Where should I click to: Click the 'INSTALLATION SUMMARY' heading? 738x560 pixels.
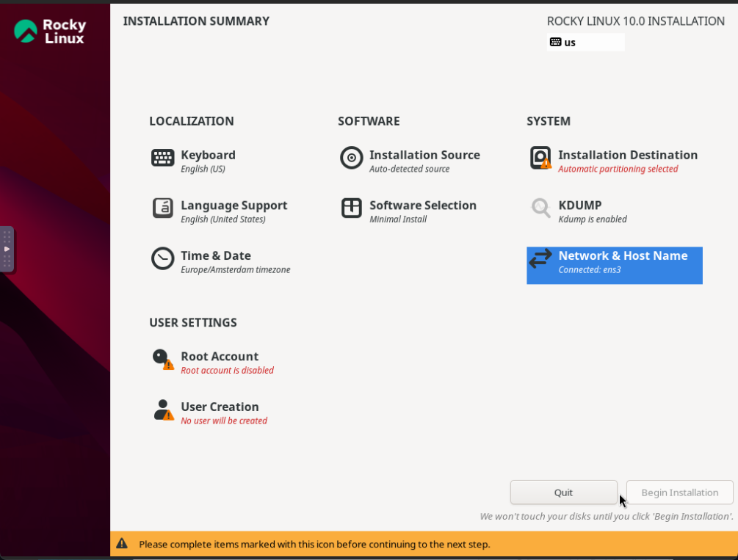click(x=196, y=21)
